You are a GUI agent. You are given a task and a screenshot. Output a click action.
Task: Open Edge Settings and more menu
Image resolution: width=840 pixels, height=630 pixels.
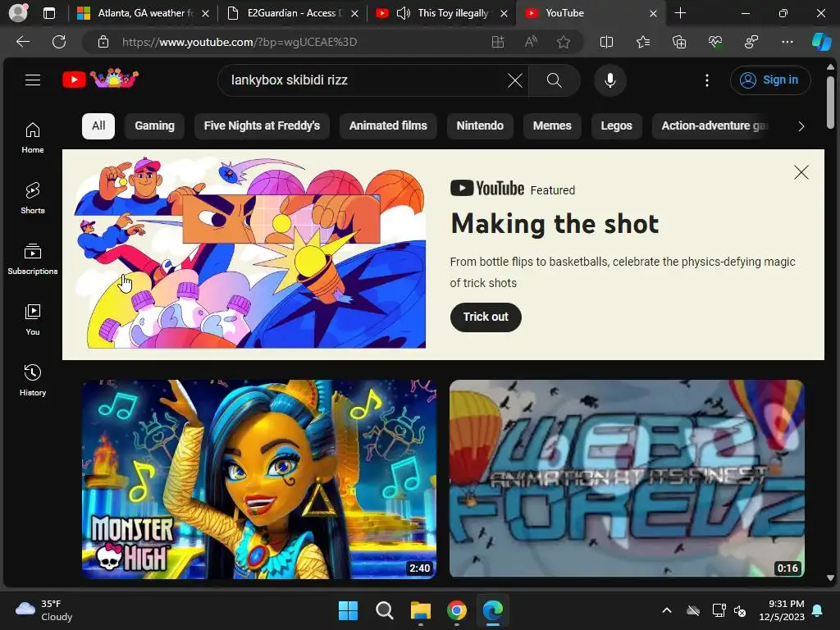pyautogui.click(x=787, y=42)
